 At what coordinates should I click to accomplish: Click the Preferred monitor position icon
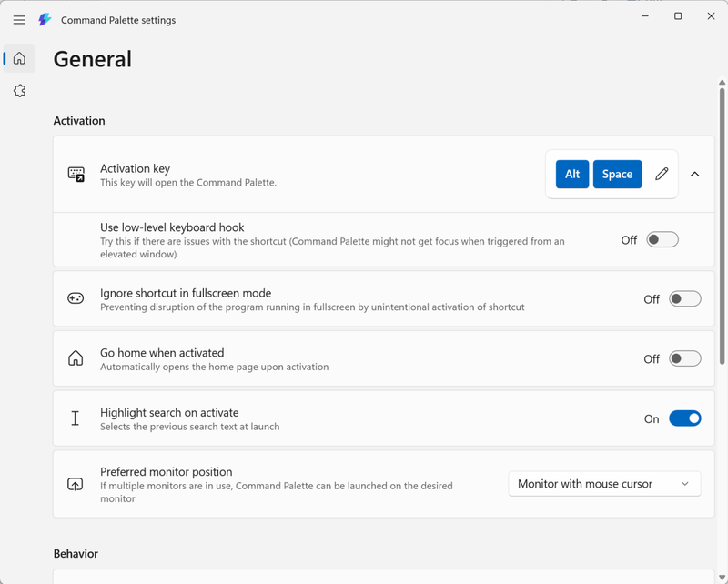(x=76, y=484)
